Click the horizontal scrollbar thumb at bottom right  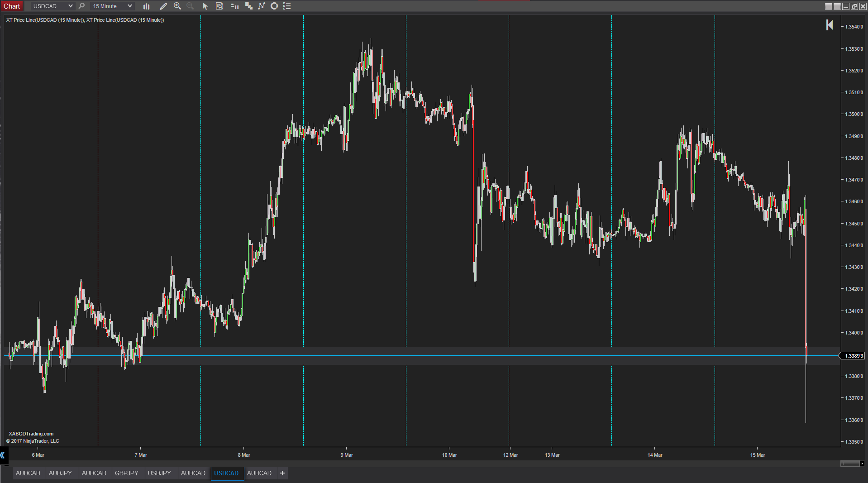850,464
